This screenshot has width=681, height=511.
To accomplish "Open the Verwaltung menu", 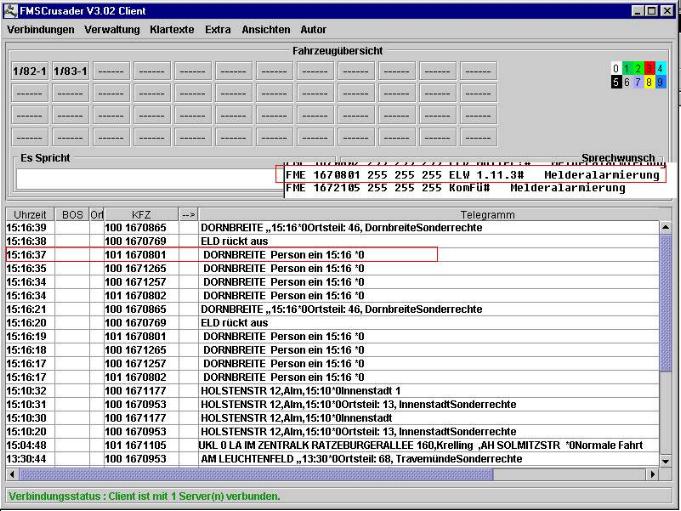I will click(x=112, y=30).
